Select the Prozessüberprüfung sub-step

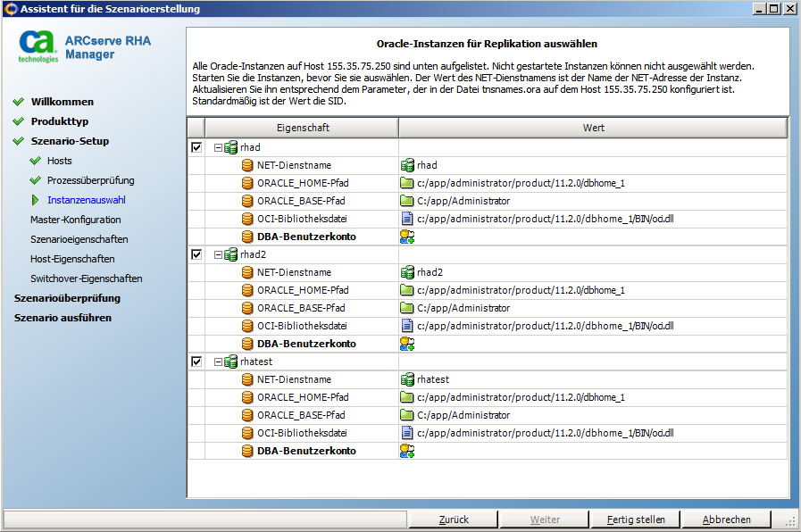(91, 180)
